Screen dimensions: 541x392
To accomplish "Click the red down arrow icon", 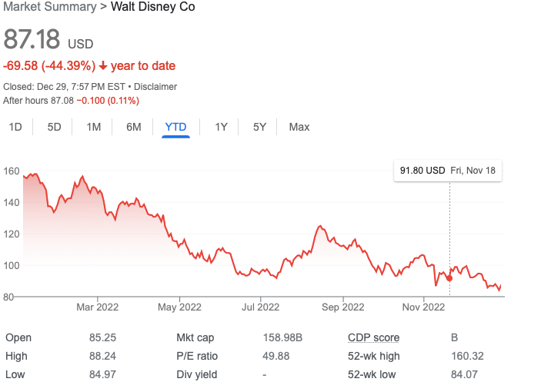I will point(103,65).
